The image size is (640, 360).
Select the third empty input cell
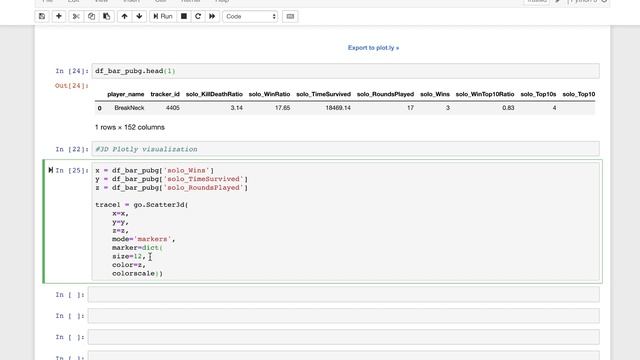tap(344, 337)
